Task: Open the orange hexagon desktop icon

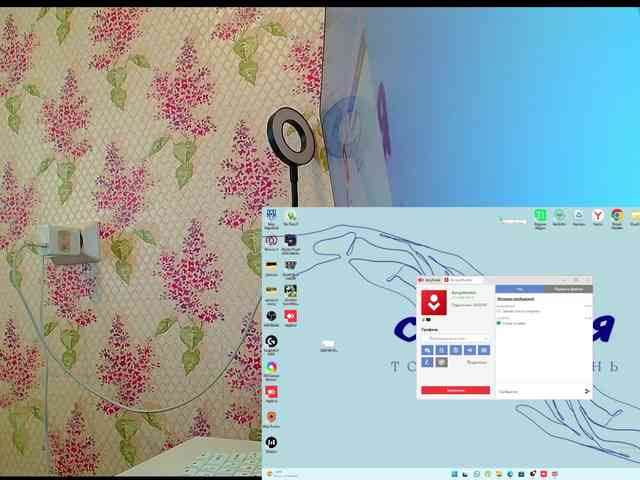Action: (x=271, y=419)
